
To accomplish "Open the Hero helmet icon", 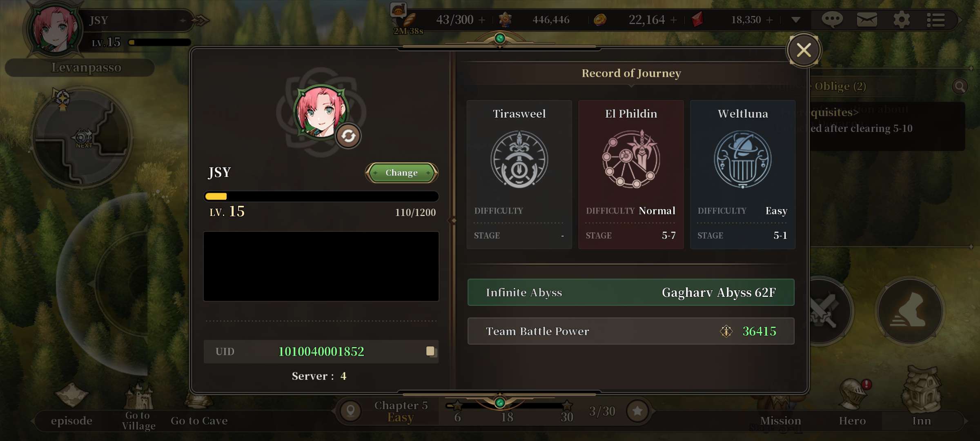I will [852, 394].
